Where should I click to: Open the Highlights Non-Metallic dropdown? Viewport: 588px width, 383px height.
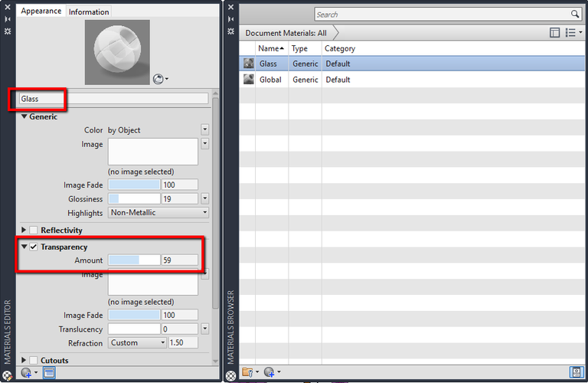pos(158,213)
